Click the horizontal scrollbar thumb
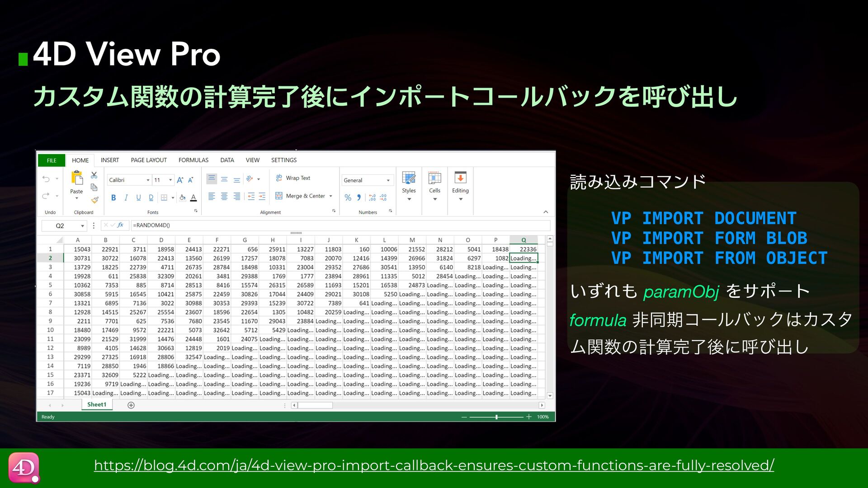This screenshot has width=868, height=488. click(315, 405)
